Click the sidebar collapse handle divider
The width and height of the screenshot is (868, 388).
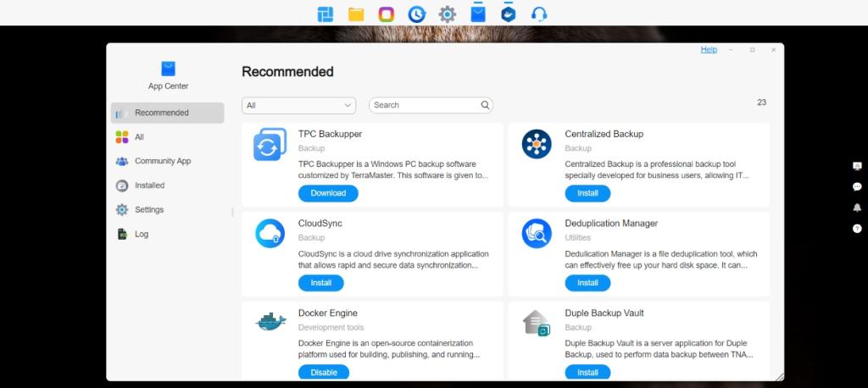pyautogui.click(x=232, y=212)
